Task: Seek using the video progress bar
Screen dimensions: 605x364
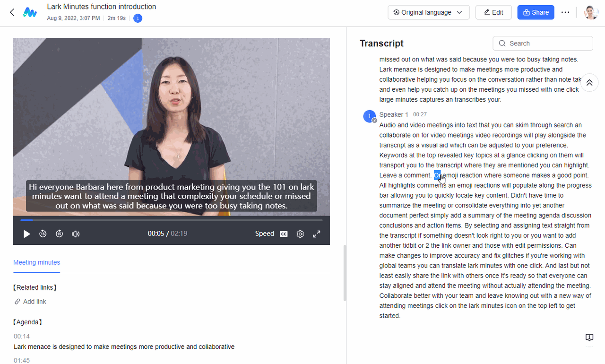Action: click(x=172, y=220)
